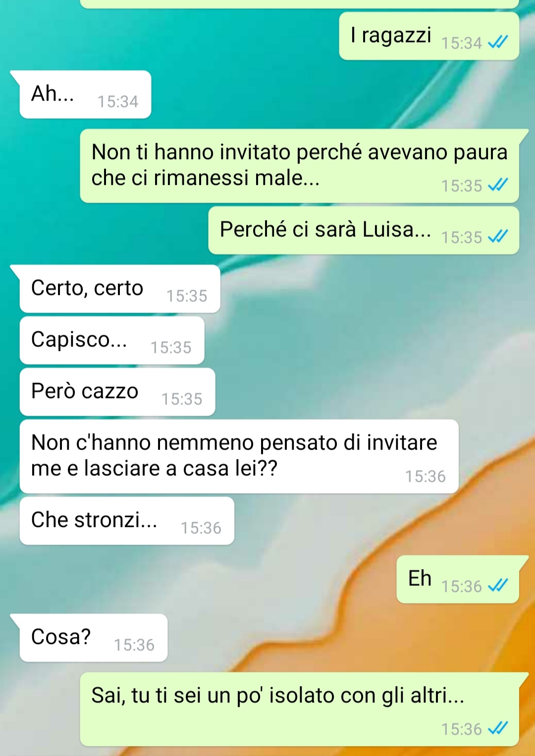Select the 'Certo, certo' message bubble
The width and height of the screenshot is (535, 756).
click(x=120, y=289)
